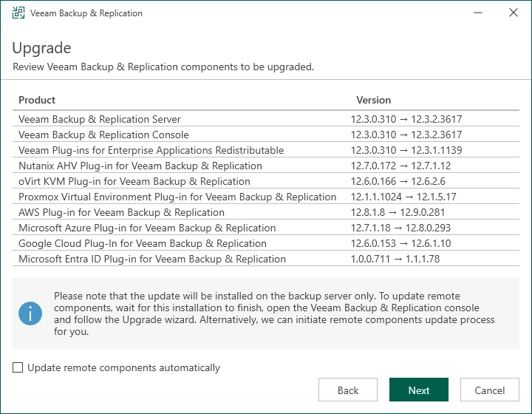Image resolution: width=532 pixels, height=414 pixels.
Task: Select Microsoft Entra ID Plug-in row
Action: coord(152,259)
